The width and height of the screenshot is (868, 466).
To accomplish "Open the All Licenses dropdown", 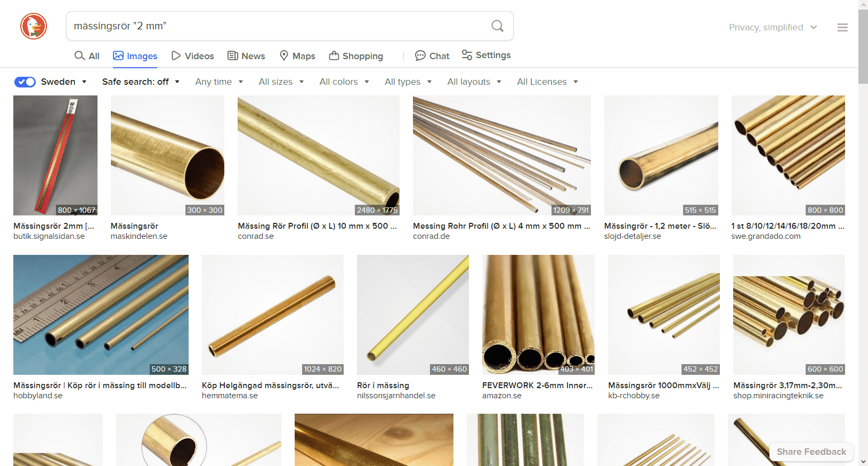I will click(547, 82).
